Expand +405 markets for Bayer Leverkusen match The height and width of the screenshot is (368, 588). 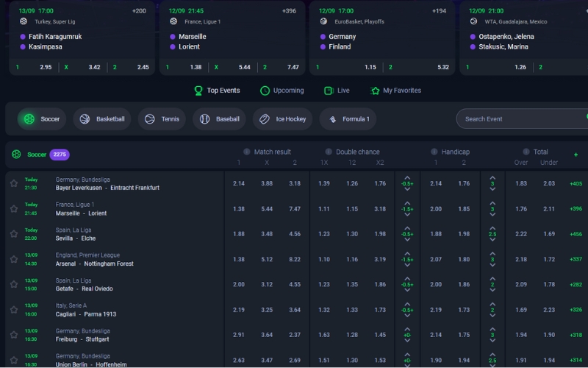(576, 183)
